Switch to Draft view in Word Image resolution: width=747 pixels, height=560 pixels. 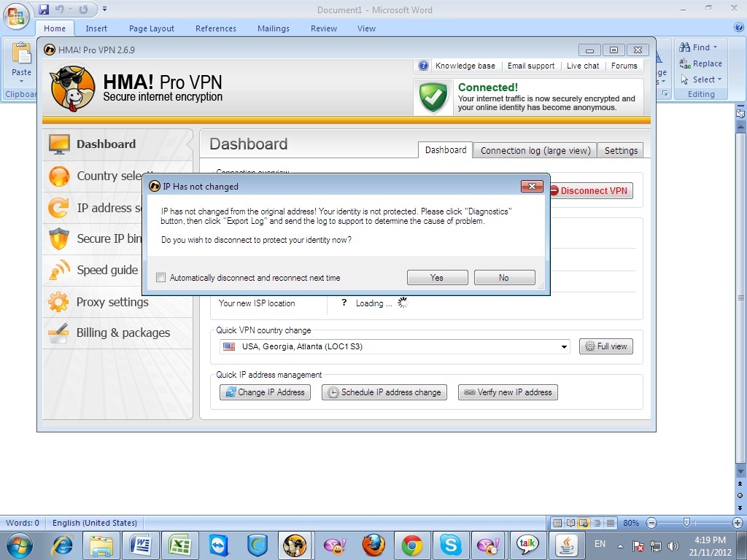(x=611, y=523)
